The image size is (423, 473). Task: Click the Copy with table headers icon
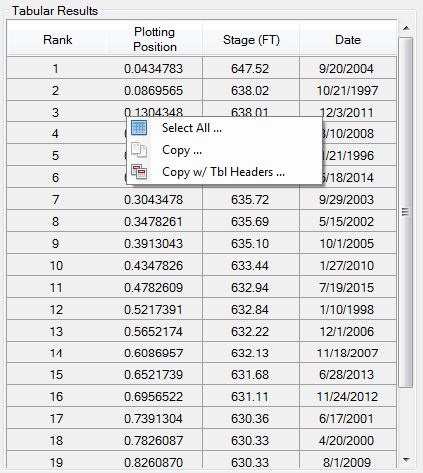click(x=139, y=172)
